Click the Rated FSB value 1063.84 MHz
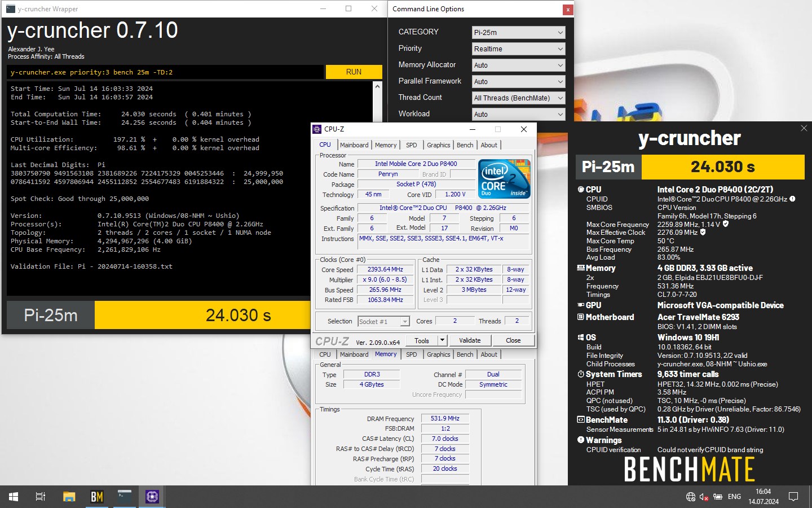Image resolution: width=812 pixels, height=508 pixels. [385, 300]
